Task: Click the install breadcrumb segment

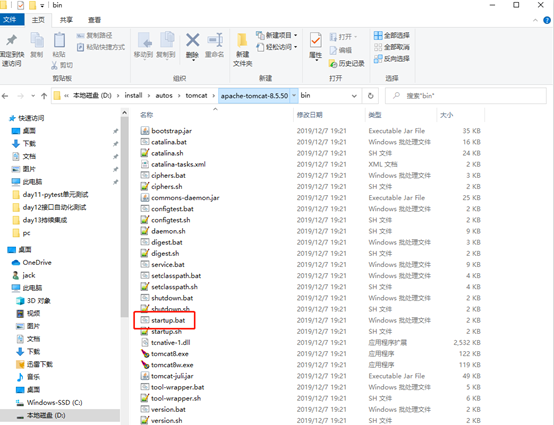Action: [x=133, y=95]
